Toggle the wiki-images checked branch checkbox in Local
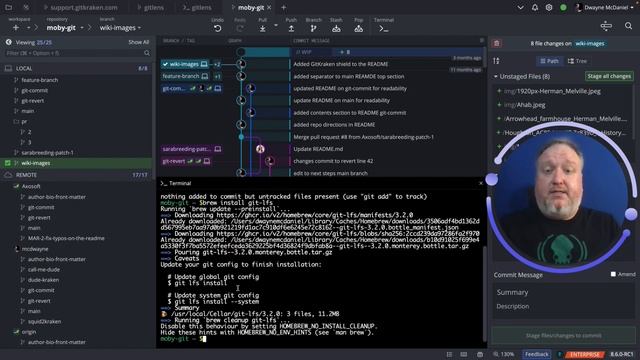Image resolution: width=640 pixels, height=360 pixels. 7,163
